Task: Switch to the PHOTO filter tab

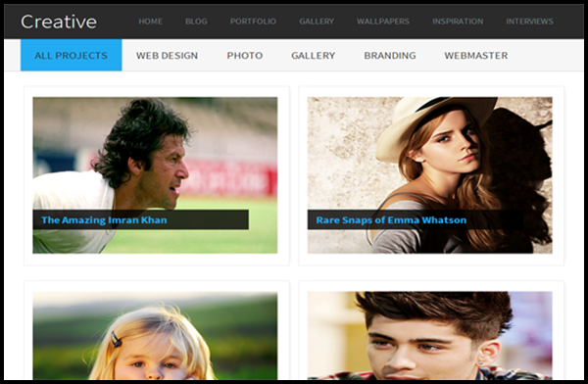Action: [x=244, y=56]
